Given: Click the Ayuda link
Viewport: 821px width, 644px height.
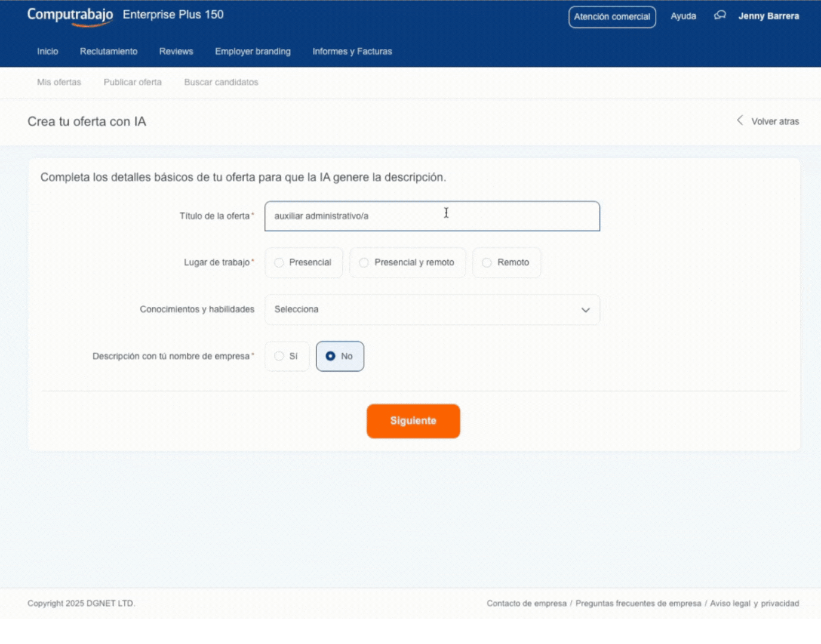Looking at the screenshot, I should (683, 16).
